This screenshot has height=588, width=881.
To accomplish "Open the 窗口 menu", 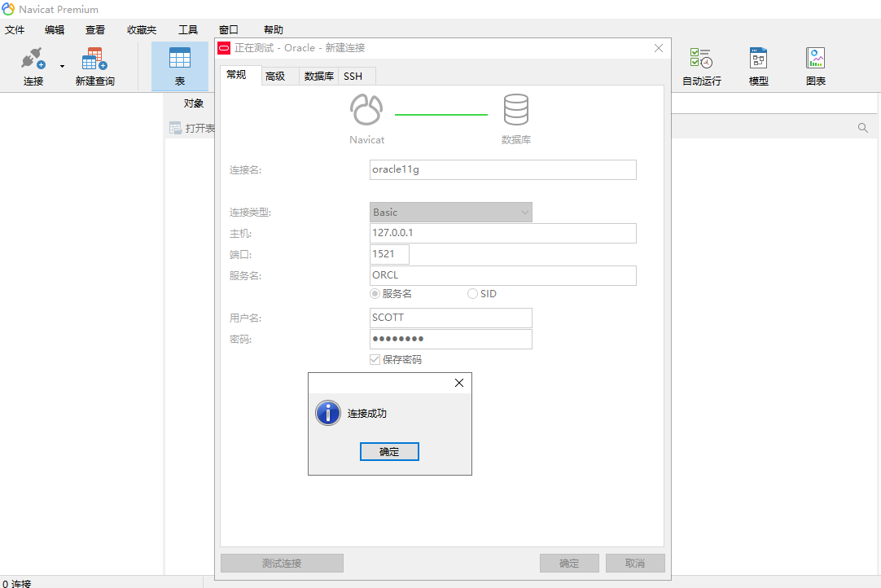I will point(228,30).
